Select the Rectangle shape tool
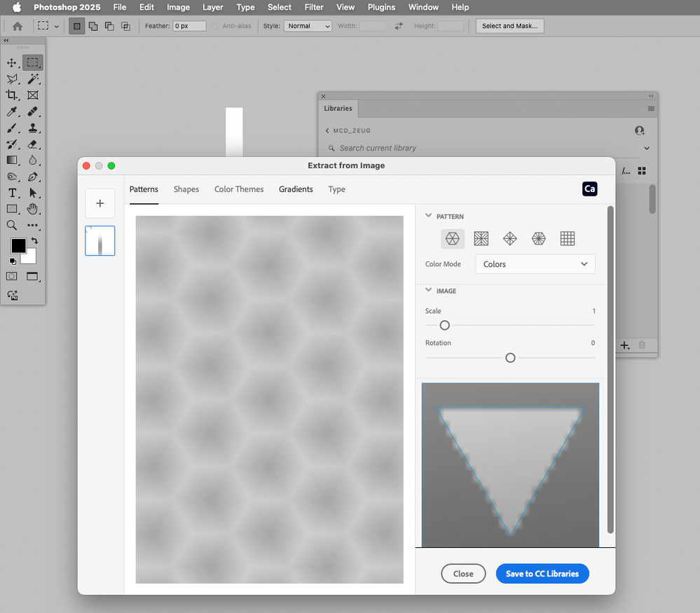This screenshot has width=700, height=613. [x=12, y=209]
